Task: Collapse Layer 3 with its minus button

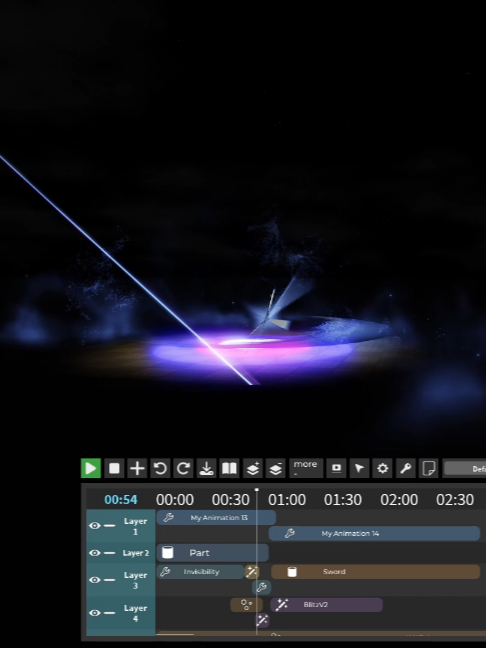Action: tap(110, 580)
